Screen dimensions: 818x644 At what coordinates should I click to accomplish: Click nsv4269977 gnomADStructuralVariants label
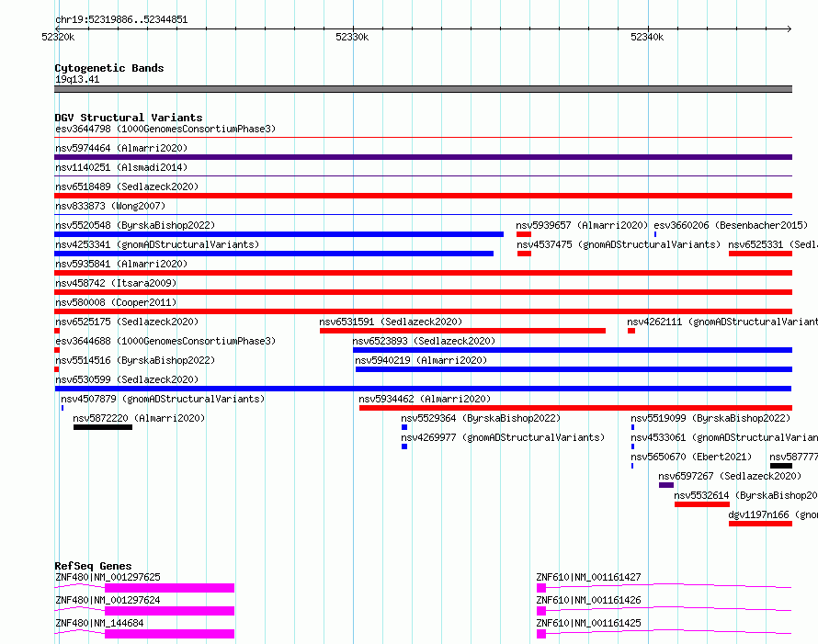[x=503, y=437]
